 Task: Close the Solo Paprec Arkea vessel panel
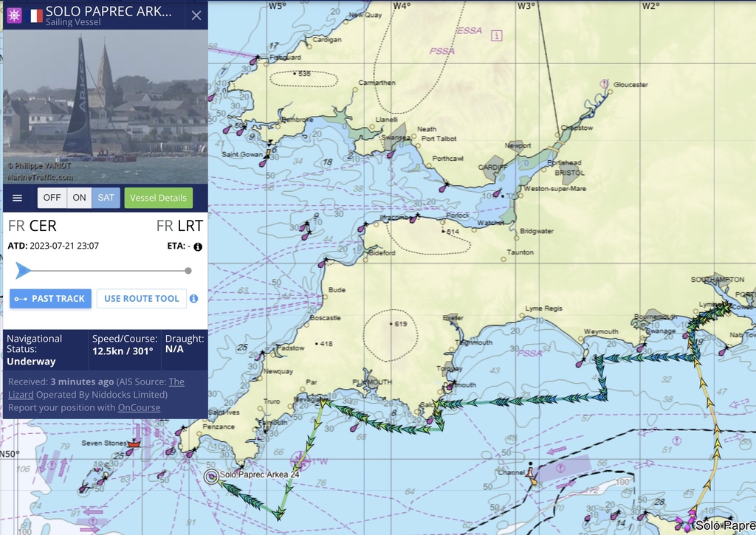click(196, 15)
